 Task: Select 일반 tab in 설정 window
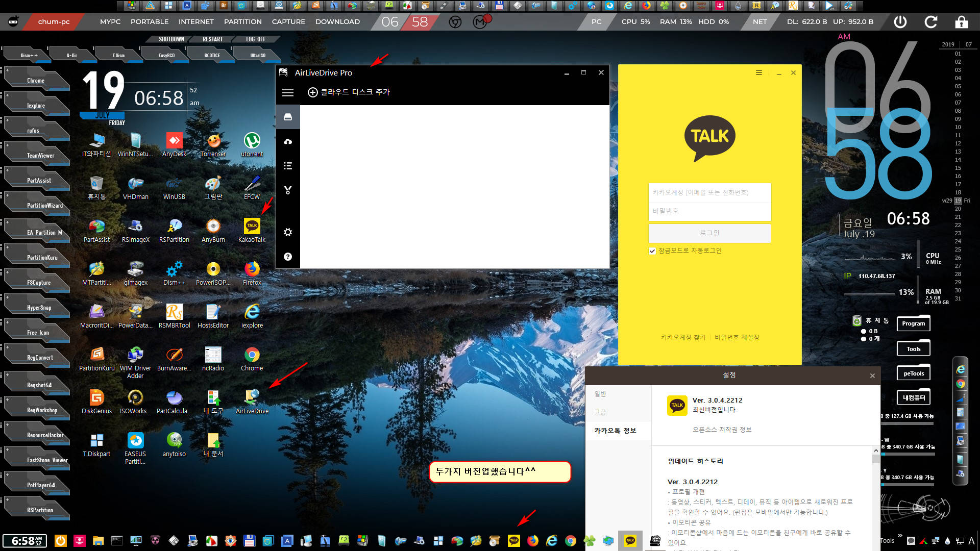(x=600, y=394)
